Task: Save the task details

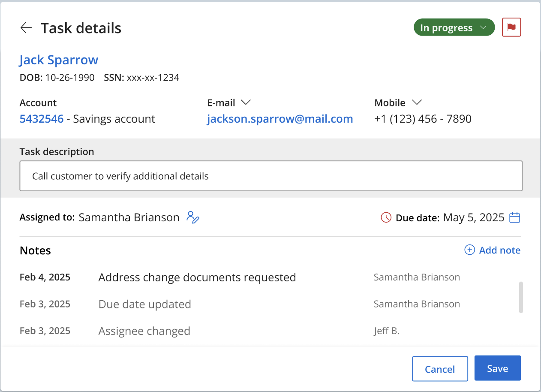Action: (x=498, y=368)
